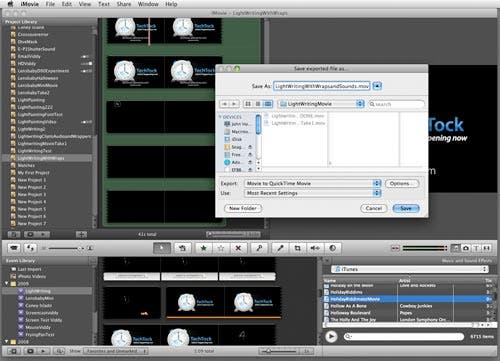
Task: Show the Transitions browser icon
Action: [x=487, y=248]
